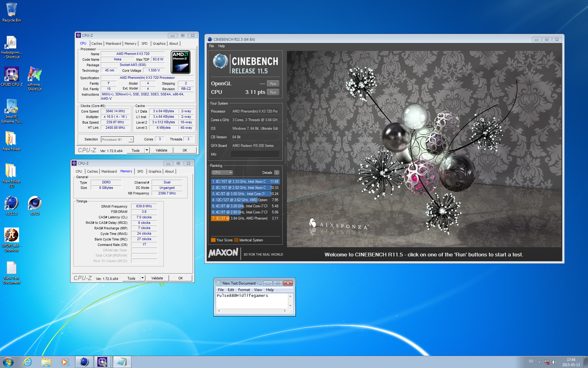Viewport: 588px width, 368px height.
Task: Click Notepad vertical scrollbar down arrow
Action: tap(290, 306)
